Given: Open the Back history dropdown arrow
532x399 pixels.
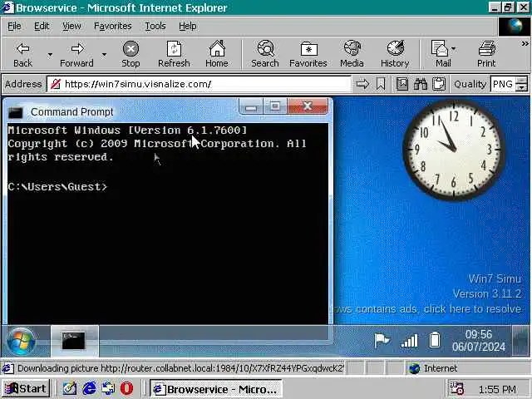Looking at the screenshot, I should pos(50,54).
